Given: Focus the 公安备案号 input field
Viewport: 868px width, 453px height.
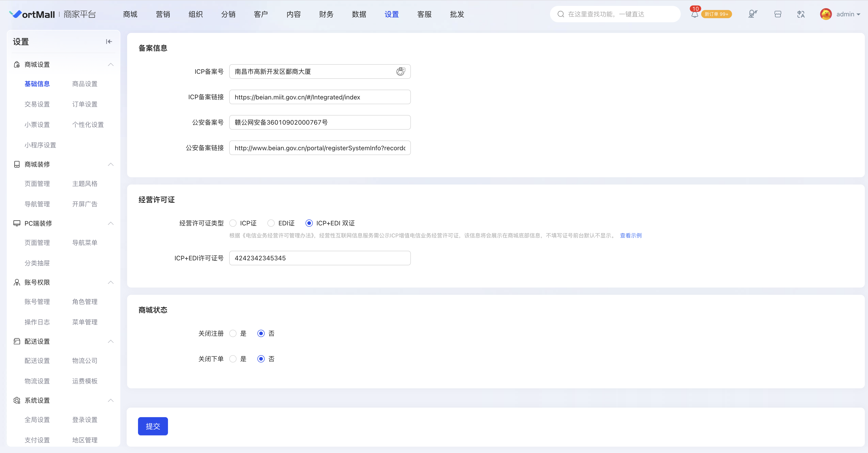Looking at the screenshot, I should click(320, 122).
